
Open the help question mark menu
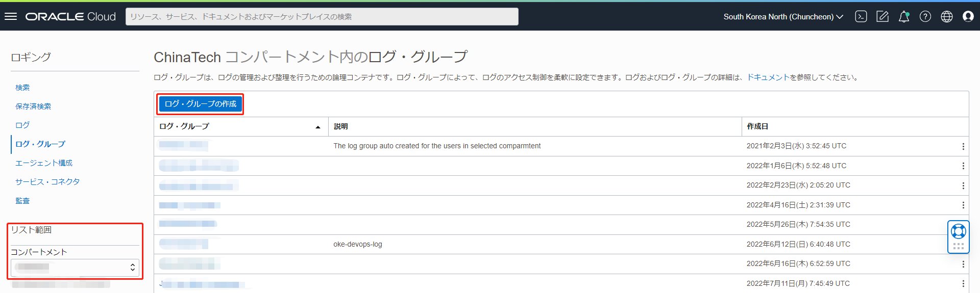click(x=925, y=16)
